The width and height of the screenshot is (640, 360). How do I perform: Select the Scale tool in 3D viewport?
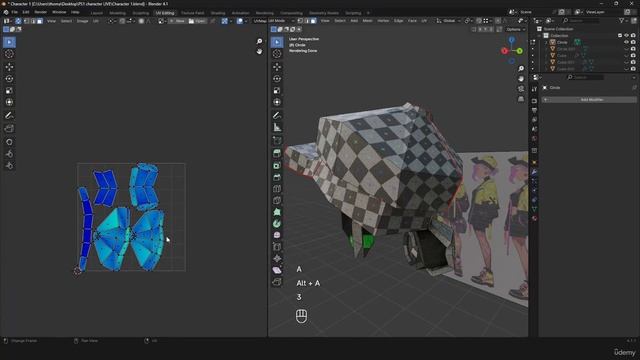pos(277,90)
